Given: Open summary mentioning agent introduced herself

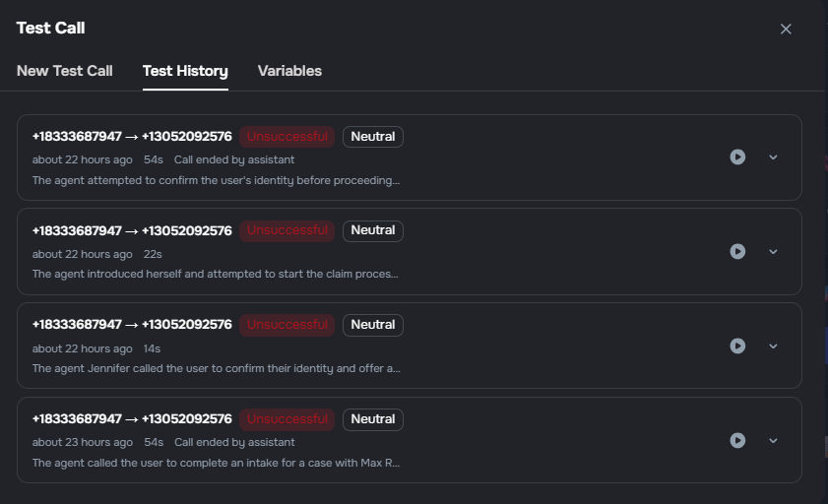Looking at the screenshot, I should point(216,274).
